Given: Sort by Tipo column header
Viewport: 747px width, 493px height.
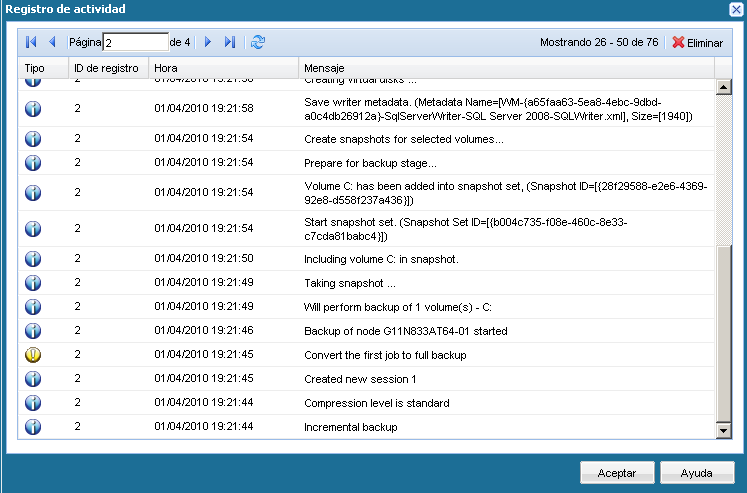Looking at the screenshot, I should pos(43,68).
